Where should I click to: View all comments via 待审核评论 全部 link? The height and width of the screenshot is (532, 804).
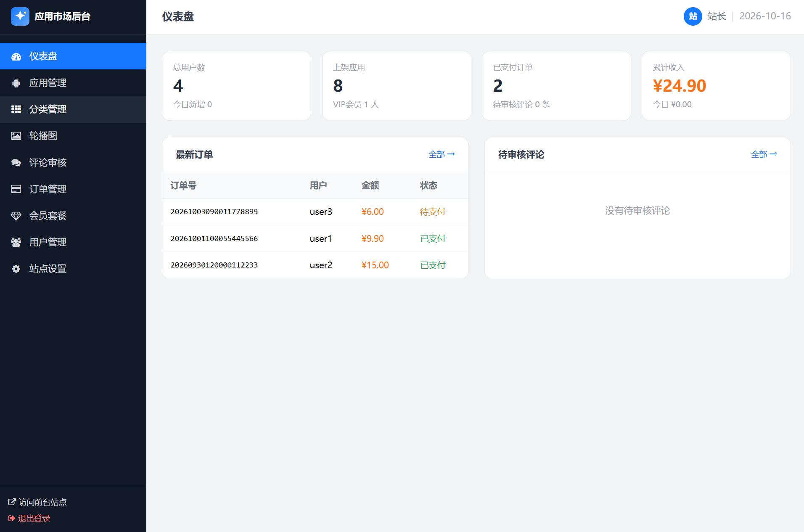click(x=764, y=154)
